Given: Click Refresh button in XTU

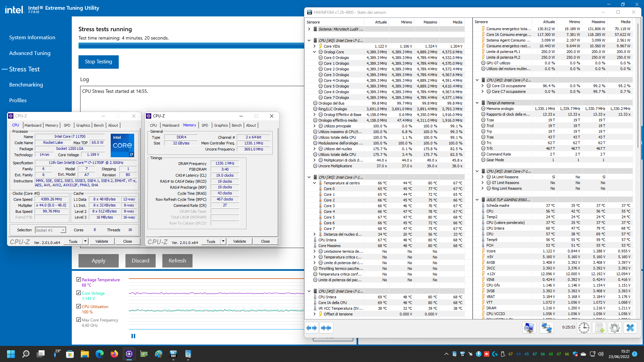Looking at the screenshot, I should click(177, 260).
